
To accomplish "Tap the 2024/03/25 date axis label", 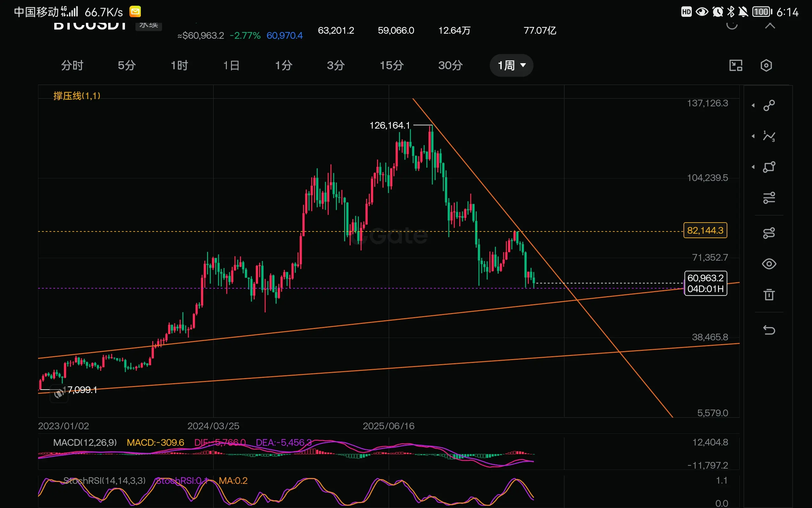I will point(213,426).
